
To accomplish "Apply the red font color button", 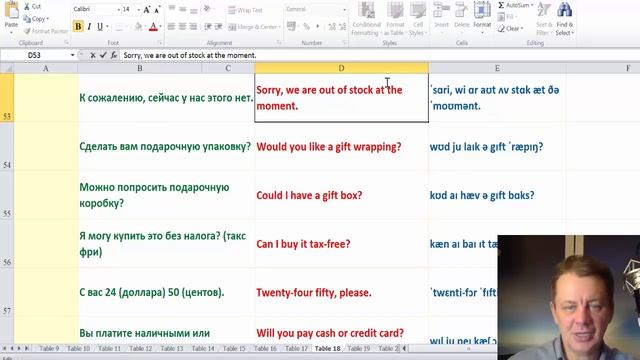I will [153, 27].
